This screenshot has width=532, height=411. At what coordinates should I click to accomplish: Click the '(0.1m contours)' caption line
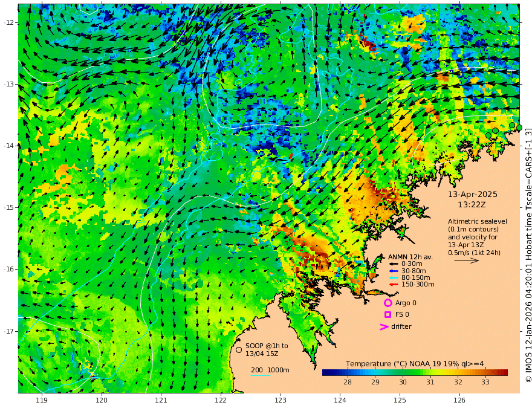click(473, 229)
